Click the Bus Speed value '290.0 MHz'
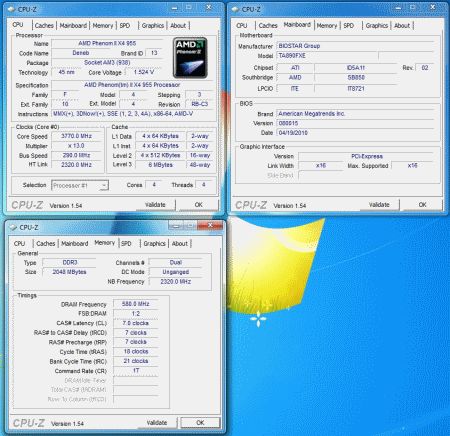Viewport: 450px width, 436px height. point(76,155)
